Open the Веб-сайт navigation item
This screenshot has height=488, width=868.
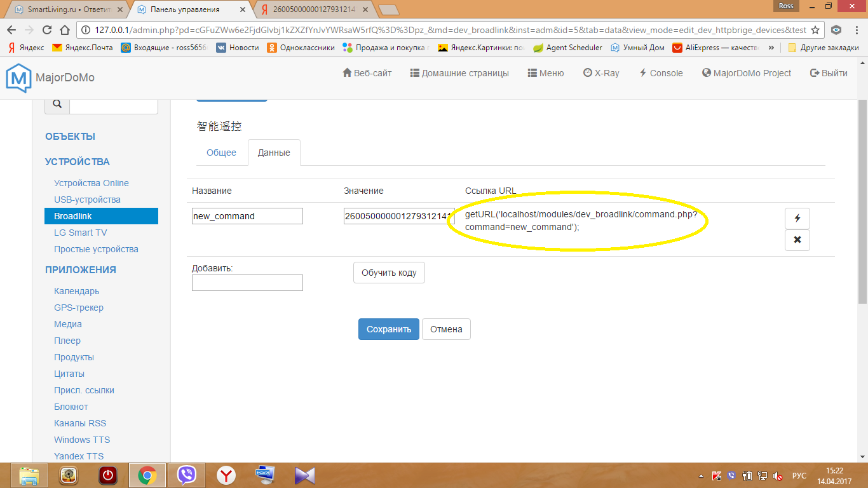[367, 73]
